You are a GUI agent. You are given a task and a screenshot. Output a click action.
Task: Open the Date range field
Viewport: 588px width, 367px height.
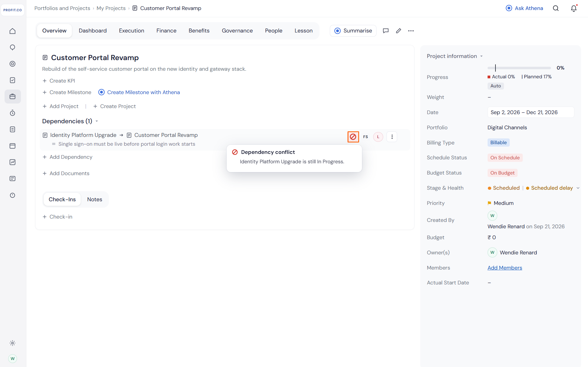pyautogui.click(x=531, y=112)
